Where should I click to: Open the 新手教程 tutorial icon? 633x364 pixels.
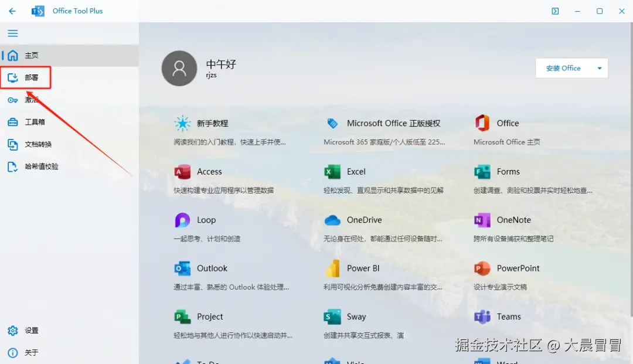(x=182, y=123)
